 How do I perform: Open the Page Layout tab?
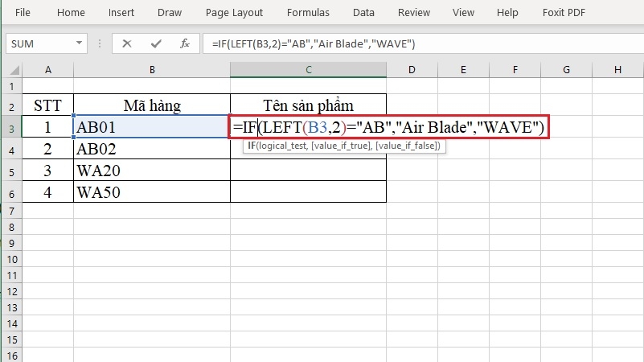tap(234, 13)
